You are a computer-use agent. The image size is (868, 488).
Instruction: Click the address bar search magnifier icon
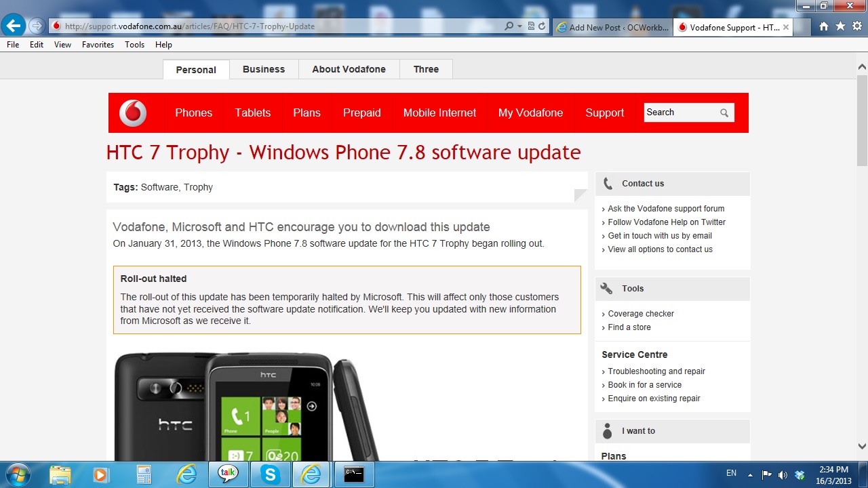[x=509, y=26]
